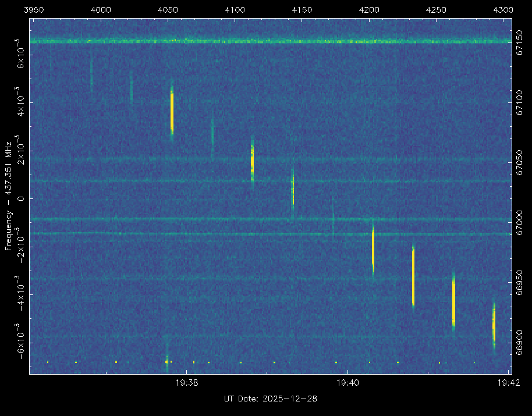Click the bright burst crossing the 2x10^-3 frequency level
The width and height of the screenshot is (532, 416).
click(252, 160)
